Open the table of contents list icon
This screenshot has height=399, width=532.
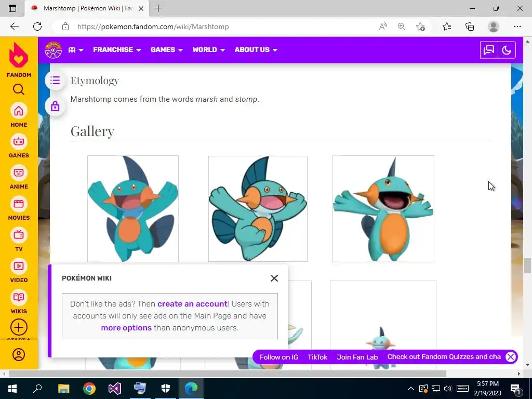coord(55,81)
